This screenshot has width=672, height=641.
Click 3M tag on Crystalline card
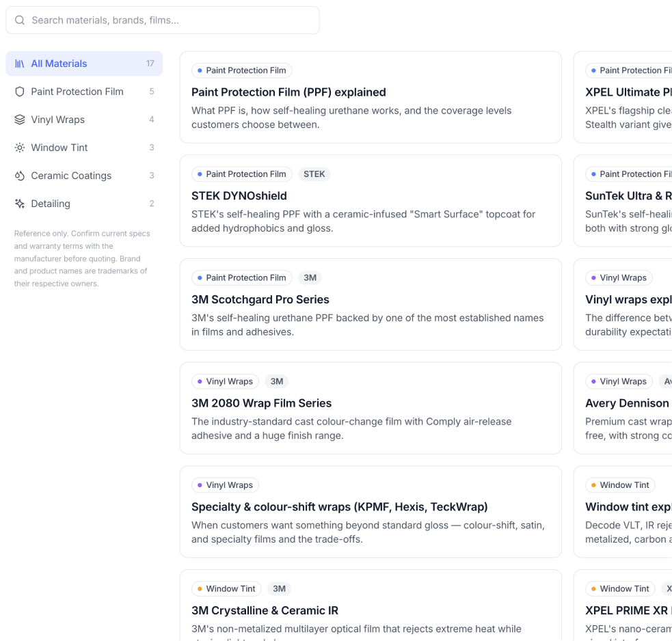[279, 589]
